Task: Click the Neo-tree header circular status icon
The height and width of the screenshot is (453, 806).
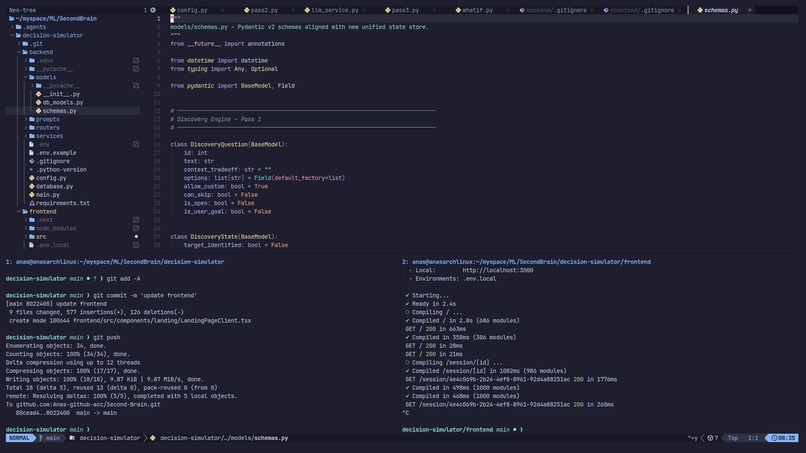Action: [153, 10]
